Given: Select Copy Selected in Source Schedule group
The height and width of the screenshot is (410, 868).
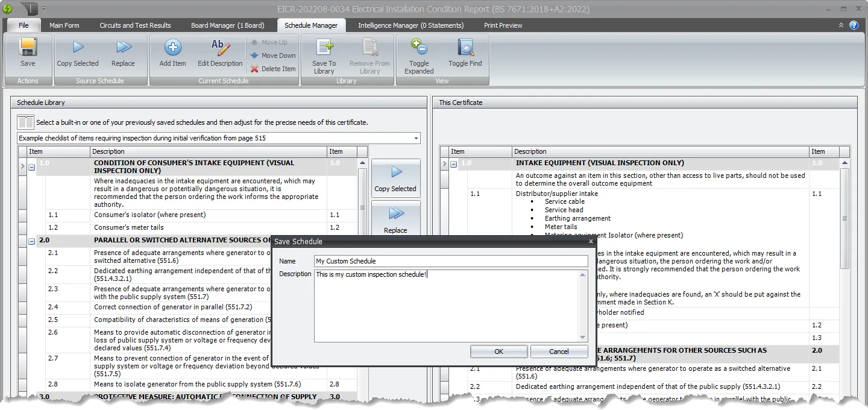Looking at the screenshot, I should pos(77,54).
